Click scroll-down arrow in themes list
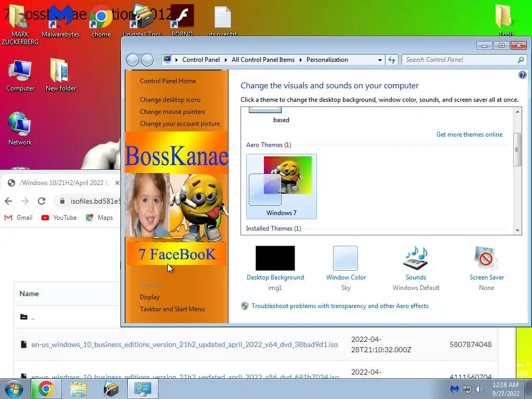This screenshot has width=532, height=399. tap(517, 230)
